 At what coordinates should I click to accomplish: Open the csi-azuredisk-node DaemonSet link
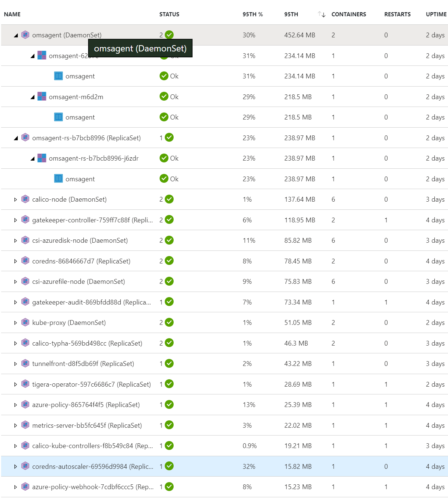coord(80,240)
